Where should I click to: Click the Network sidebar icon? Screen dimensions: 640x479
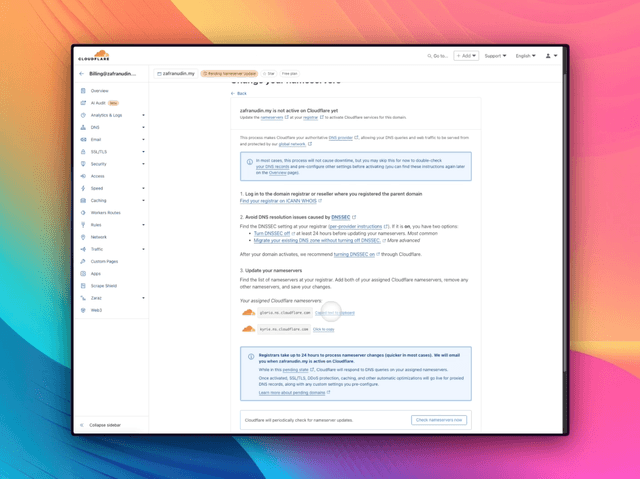(x=83, y=237)
